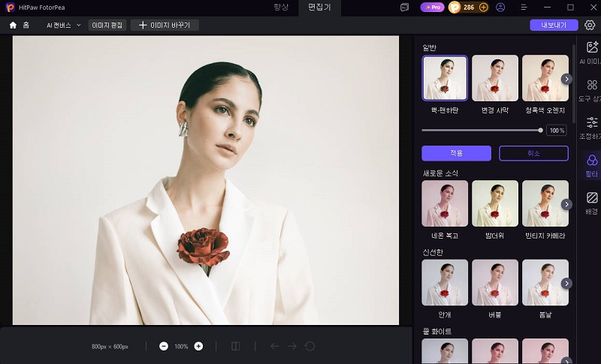Viewport: 601px width, 364px height.
Task: Zoom out with minus icon
Action: click(x=164, y=347)
